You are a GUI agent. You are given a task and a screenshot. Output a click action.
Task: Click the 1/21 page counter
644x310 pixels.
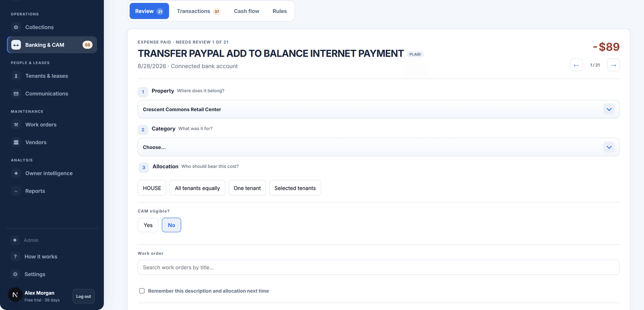tap(595, 65)
